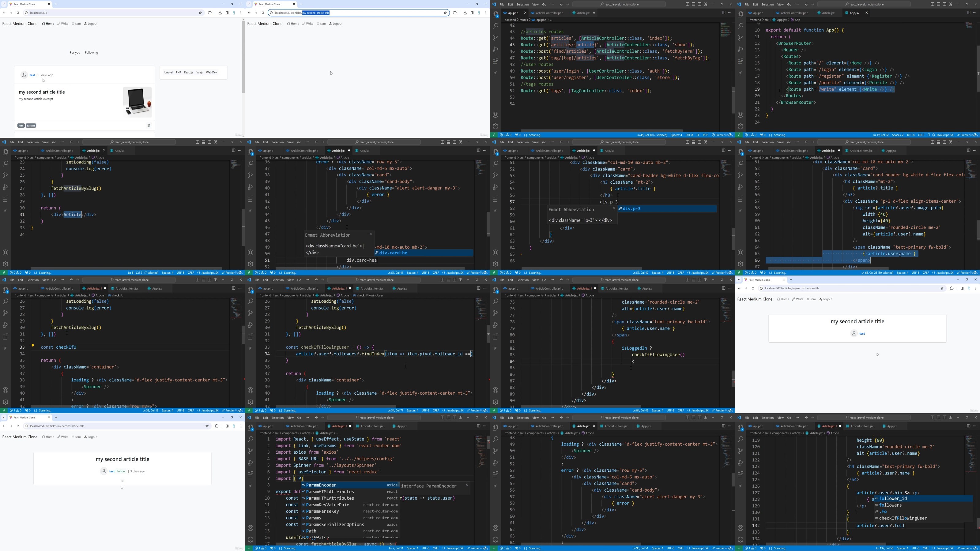This screenshot has width=980, height=551.
Task: Open Search view in the api.php editor window
Action: pos(495,26)
